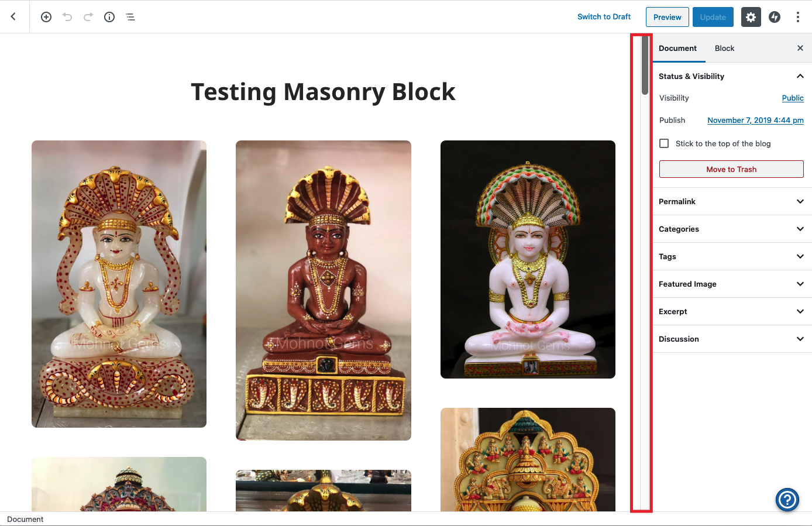Open the block navigation list

coord(130,17)
